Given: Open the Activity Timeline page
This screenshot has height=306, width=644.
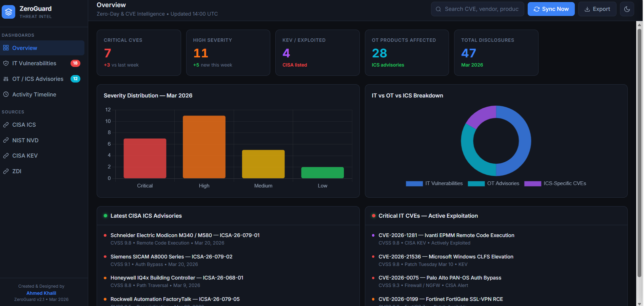Looking at the screenshot, I should click(42, 94).
